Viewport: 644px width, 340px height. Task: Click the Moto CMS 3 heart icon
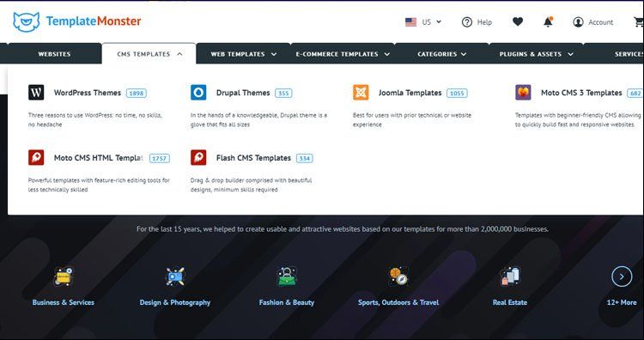tap(523, 93)
